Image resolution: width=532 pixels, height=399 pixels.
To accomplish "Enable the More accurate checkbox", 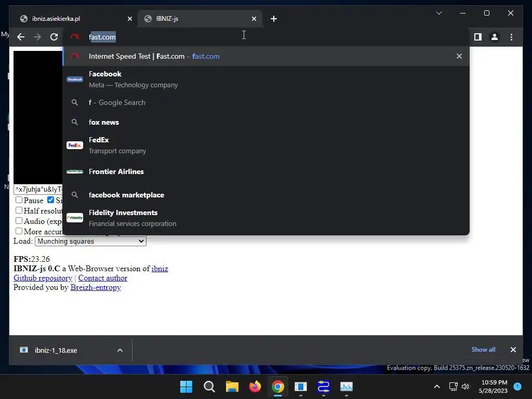I will click(x=19, y=231).
